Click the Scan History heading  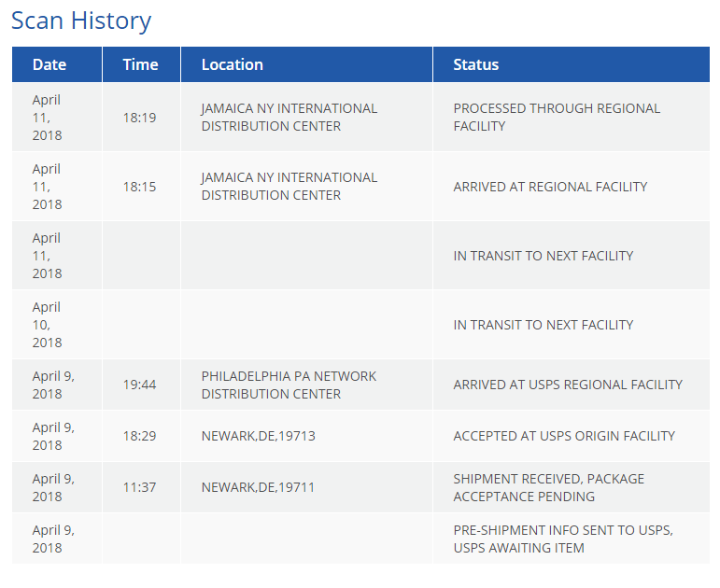tap(81, 21)
